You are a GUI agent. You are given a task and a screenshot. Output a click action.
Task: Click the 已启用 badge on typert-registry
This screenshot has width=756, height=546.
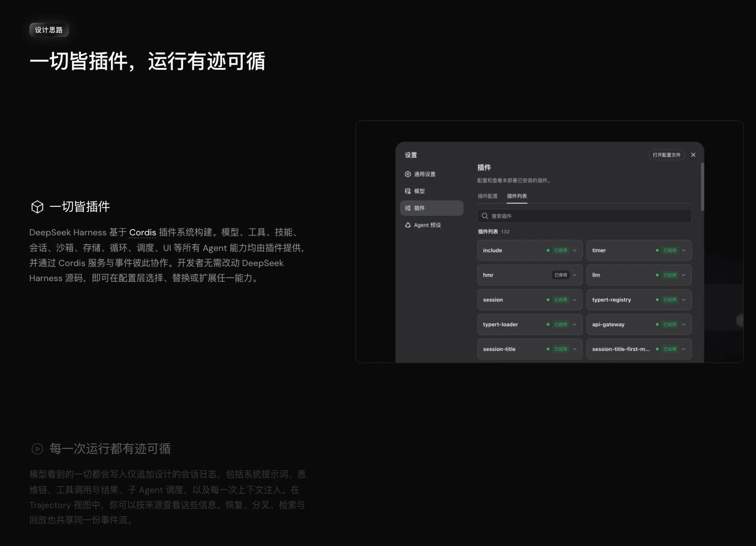670,300
